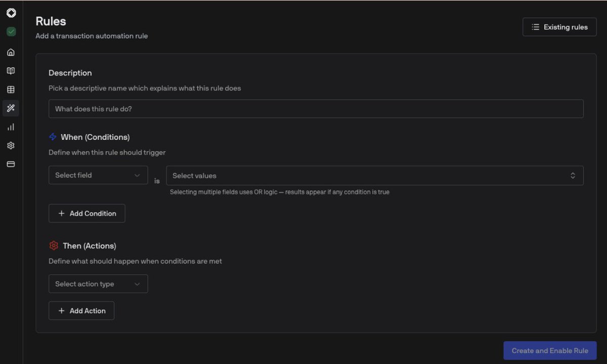Open the Home page from sidebar
The image size is (607, 364).
pos(11,52)
